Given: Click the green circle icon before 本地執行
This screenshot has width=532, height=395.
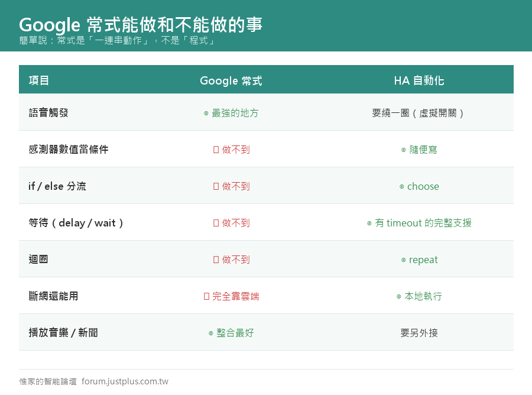Looking at the screenshot, I should coord(398,297).
